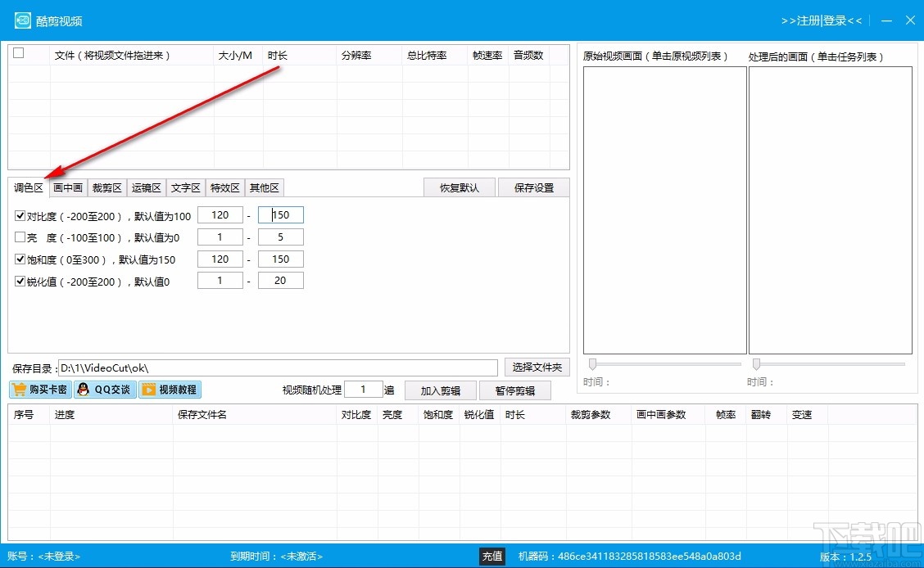This screenshot has width=924, height=568.
Task: Go to the 其他区 tab
Action: click(x=264, y=187)
